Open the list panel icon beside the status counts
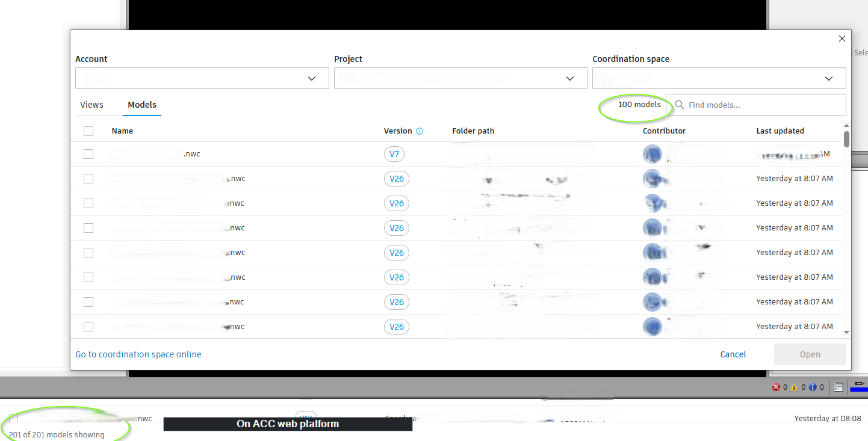 pyautogui.click(x=838, y=387)
